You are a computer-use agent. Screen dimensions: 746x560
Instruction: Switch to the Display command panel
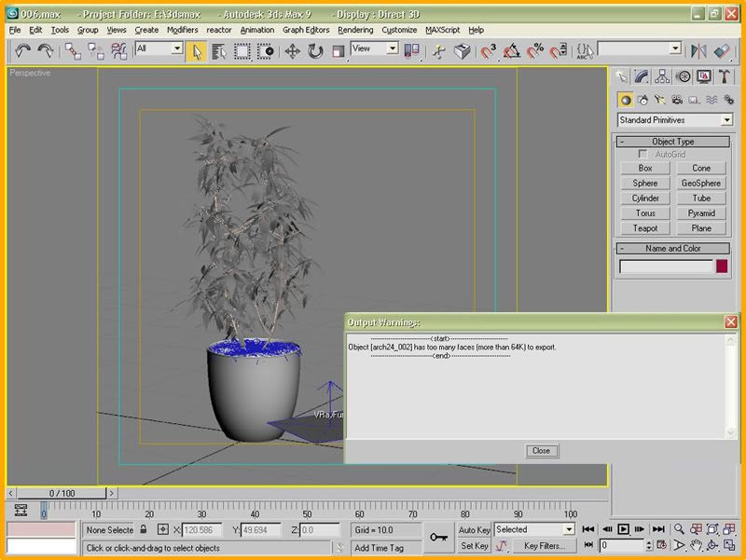pyautogui.click(x=704, y=76)
